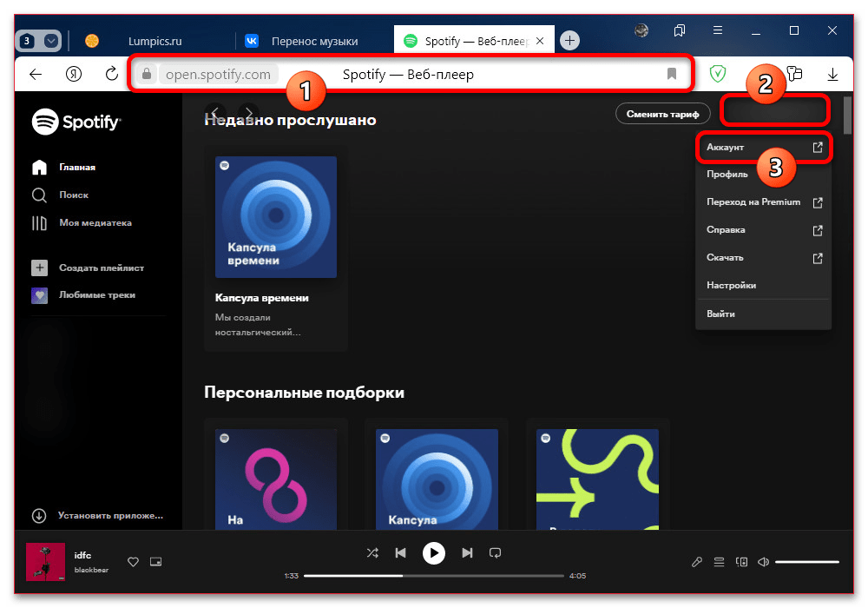868x608 pixels.
Task: Switch to Перенос музыки tab
Action: (x=314, y=42)
